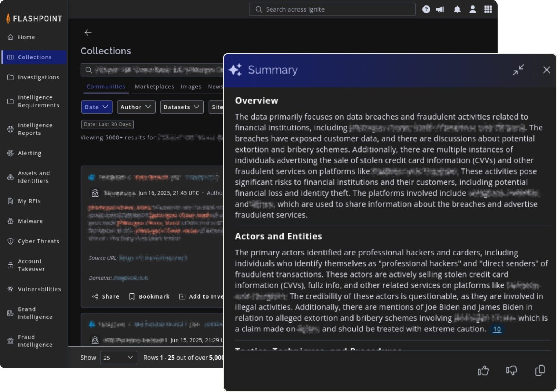Viewport: 557px width, 392px height.
Task: Select the Images results tab
Action: 191,87
